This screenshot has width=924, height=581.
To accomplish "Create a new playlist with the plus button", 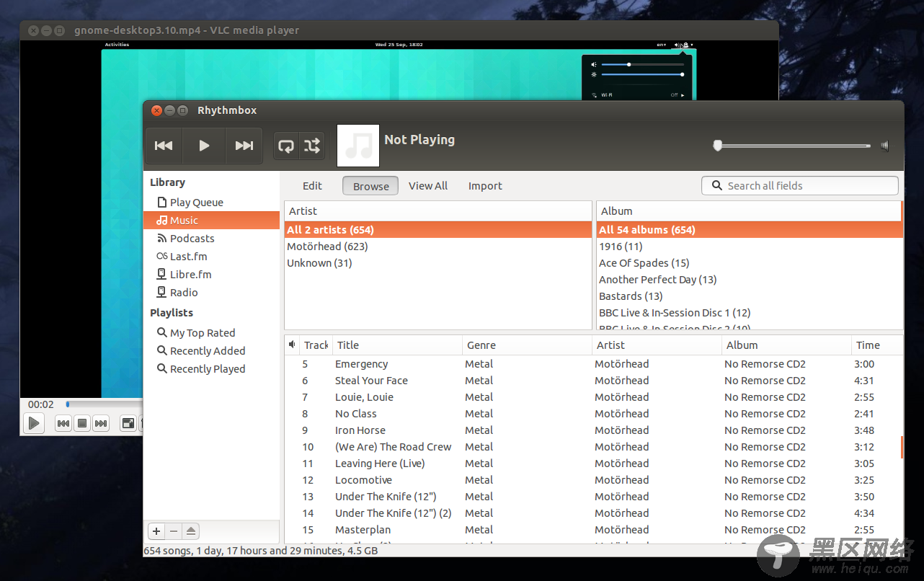I will pyautogui.click(x=156, y=531).
